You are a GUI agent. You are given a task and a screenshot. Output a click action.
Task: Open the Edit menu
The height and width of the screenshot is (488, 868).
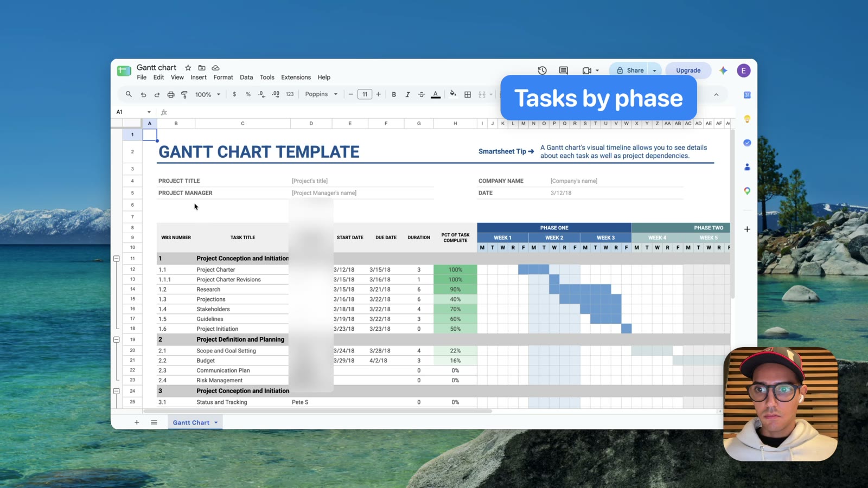(158, 78)
